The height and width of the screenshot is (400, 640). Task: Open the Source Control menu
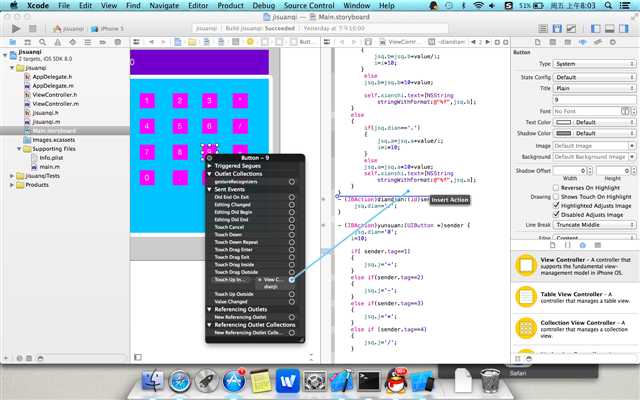coord(309,5)
